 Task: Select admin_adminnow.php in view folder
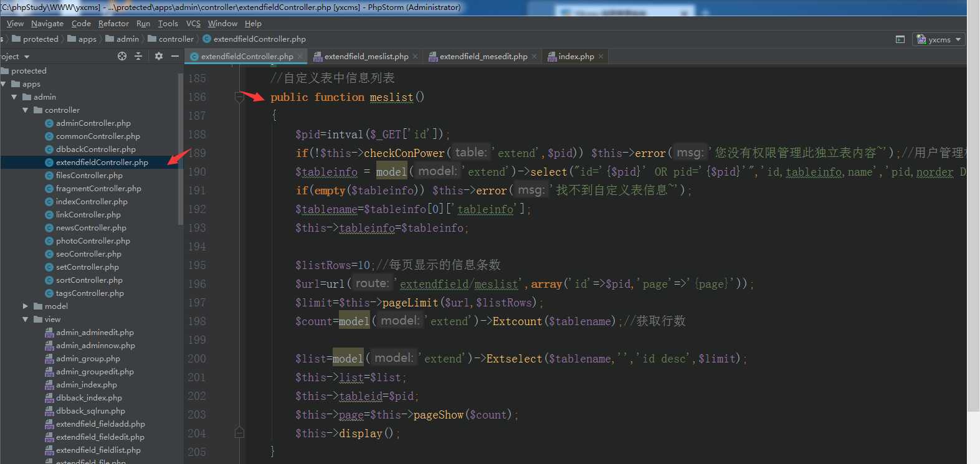click(x=95, y=346)
